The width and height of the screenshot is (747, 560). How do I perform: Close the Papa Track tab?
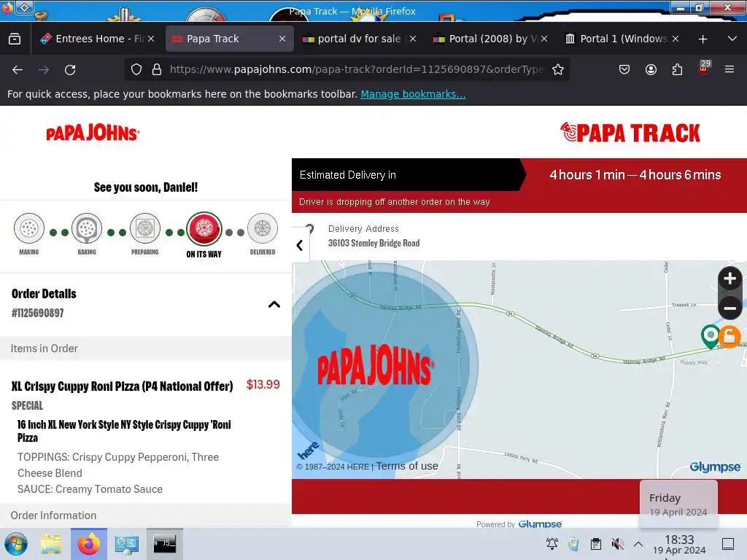tap(282, 39)
